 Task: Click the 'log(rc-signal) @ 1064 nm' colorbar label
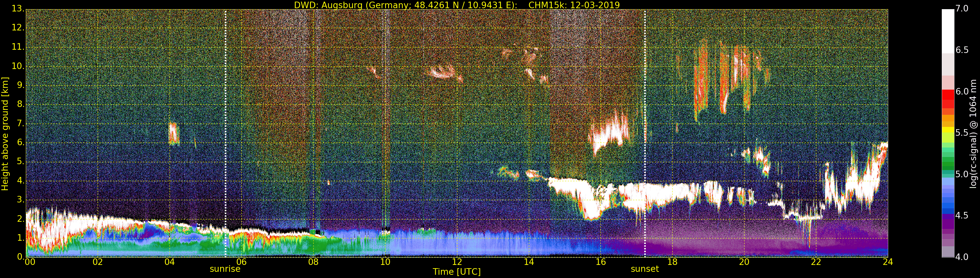coord(973,134)
